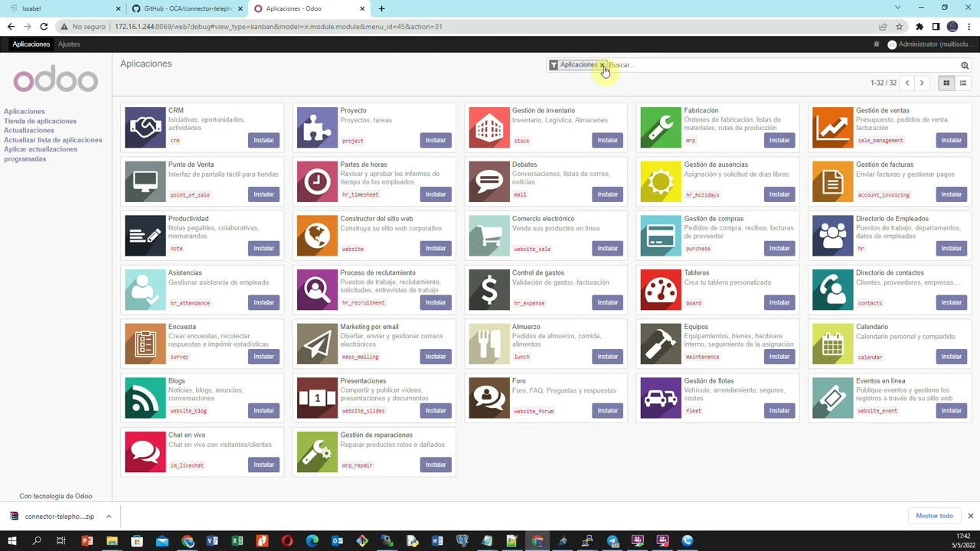Image resolution: width=980 pixels, height=551 pixels.
Task: Open the Proceso de reclutamiento magnifier icon
Action: pos(317,289)
